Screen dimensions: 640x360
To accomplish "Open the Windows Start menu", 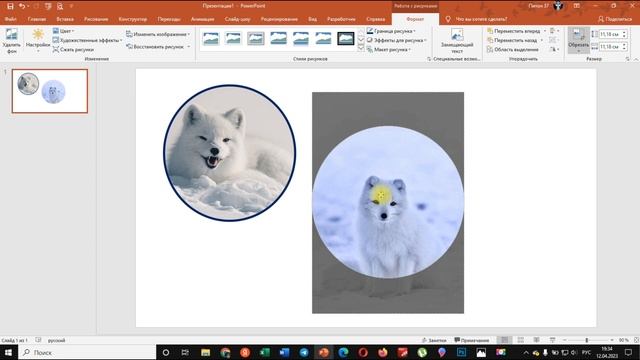I will 8,352.
